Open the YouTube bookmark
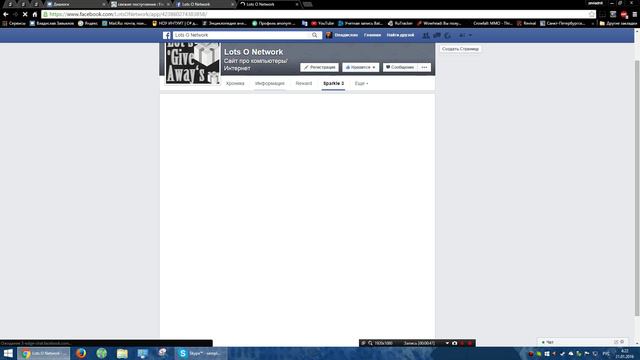 322,24
